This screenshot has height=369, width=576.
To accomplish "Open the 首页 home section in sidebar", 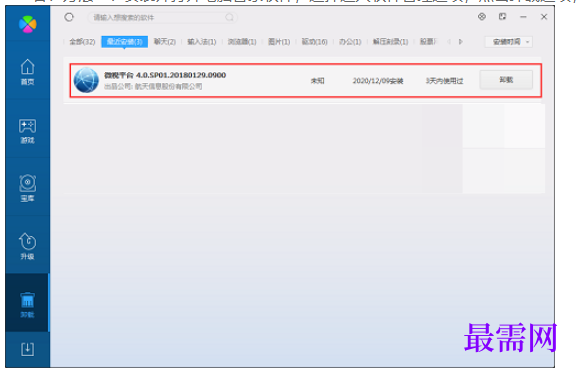I will tap(28, 72).
